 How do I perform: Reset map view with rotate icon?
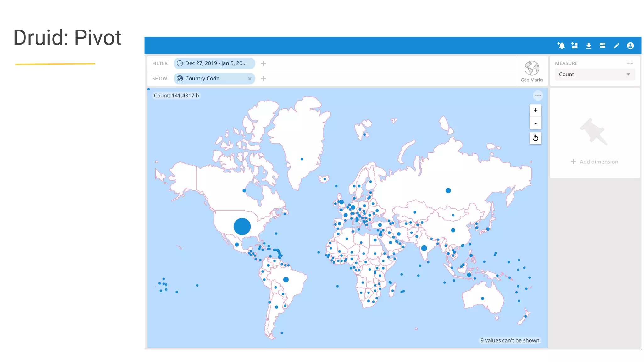click(536, 138)
